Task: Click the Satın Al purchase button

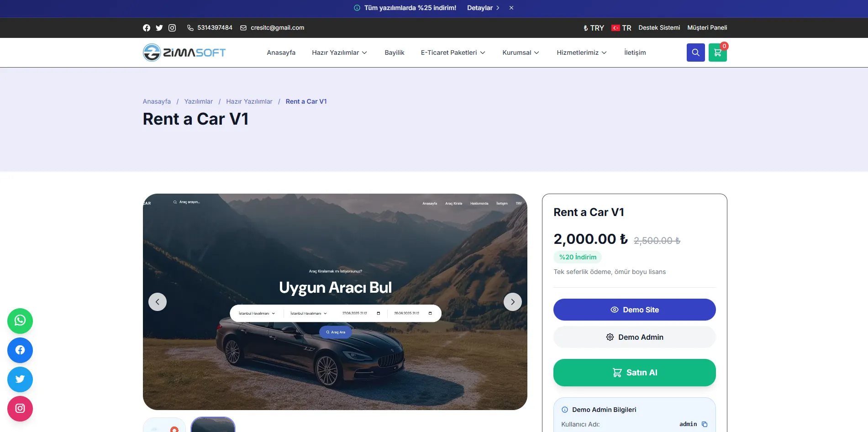Action: click(634, 373)
